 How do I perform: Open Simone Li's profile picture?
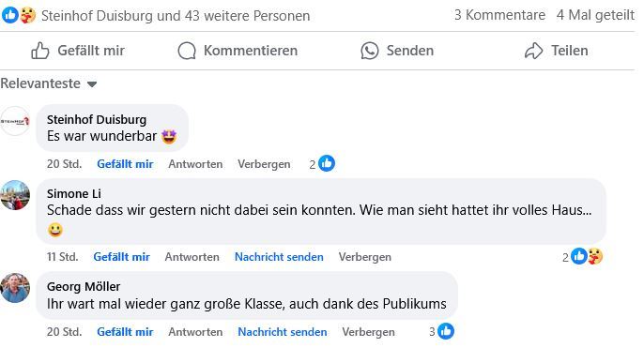pyautogui.click(x=15, y=195)
